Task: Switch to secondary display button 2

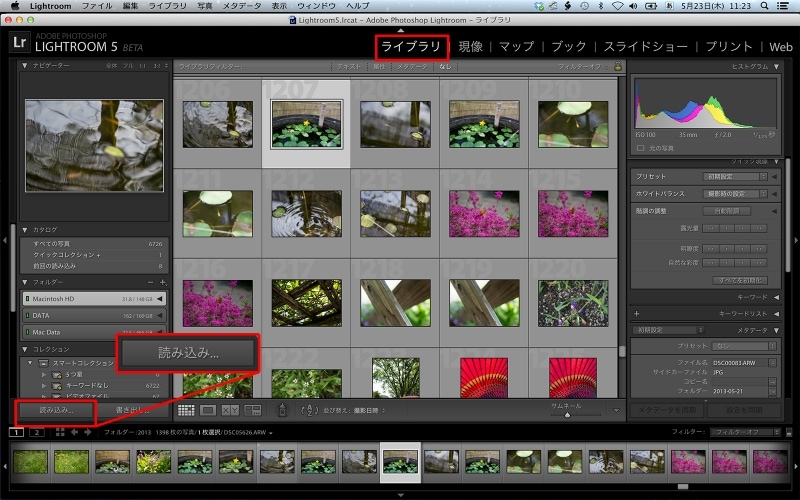Action: (36, 433)
